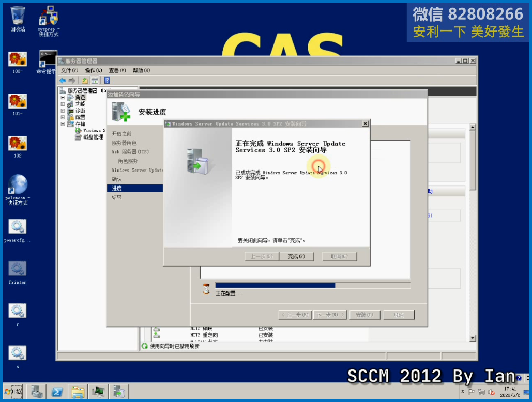Click 安装(I) in the Add Roles wizard

tap(364, 315)
